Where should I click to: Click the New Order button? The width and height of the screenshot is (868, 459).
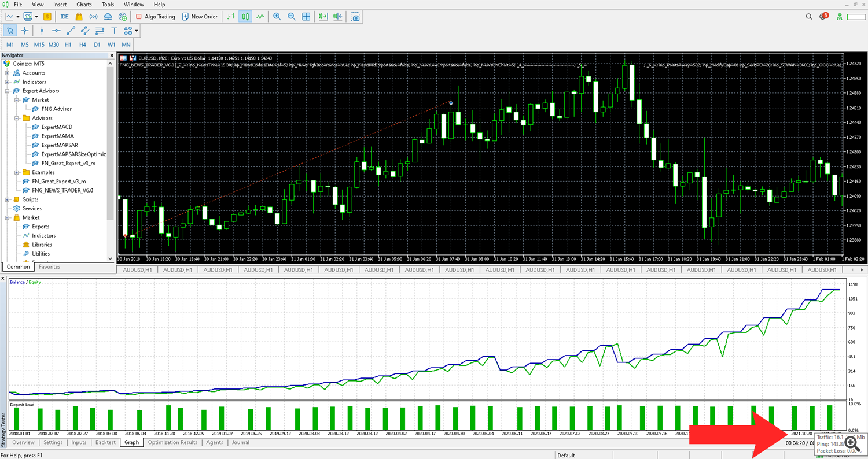pos(200,17)
